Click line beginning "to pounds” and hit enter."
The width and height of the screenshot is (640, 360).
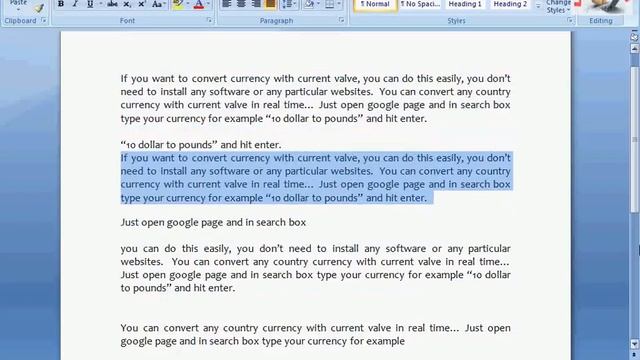click(178, 288)
